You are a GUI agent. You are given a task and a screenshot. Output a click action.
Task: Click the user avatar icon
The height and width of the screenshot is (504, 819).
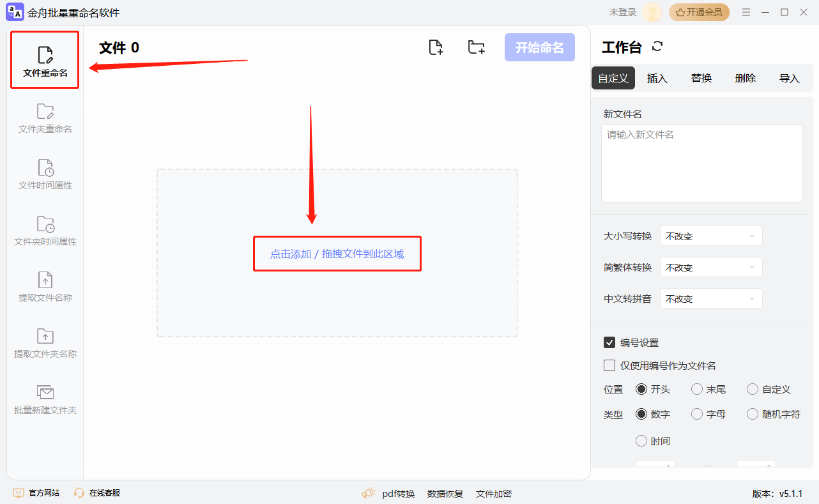[652, 12]
